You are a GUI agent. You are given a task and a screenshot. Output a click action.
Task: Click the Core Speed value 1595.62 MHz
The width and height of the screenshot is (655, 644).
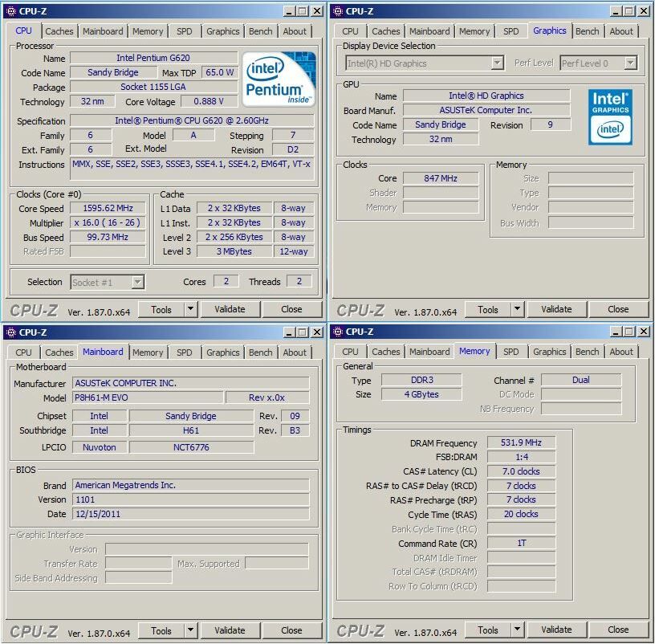[x=108, y=208]
